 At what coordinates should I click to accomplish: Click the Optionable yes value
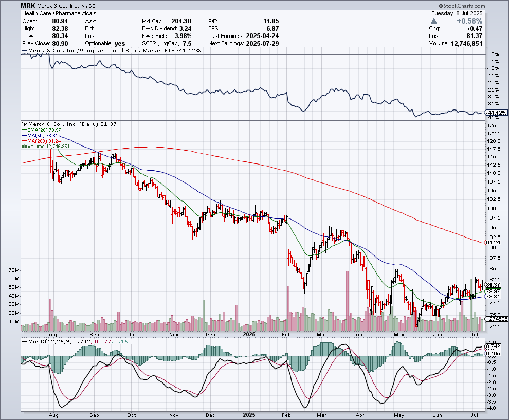click(120, 44)
